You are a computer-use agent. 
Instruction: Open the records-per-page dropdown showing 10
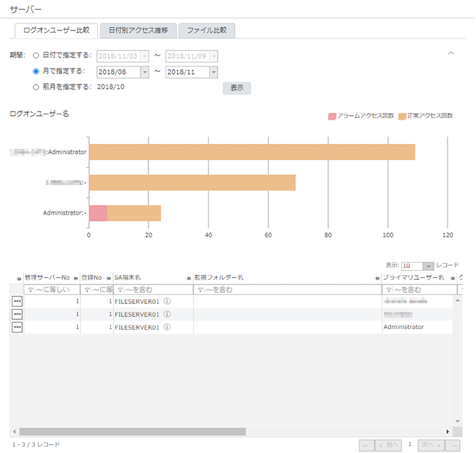click(427, 266)
